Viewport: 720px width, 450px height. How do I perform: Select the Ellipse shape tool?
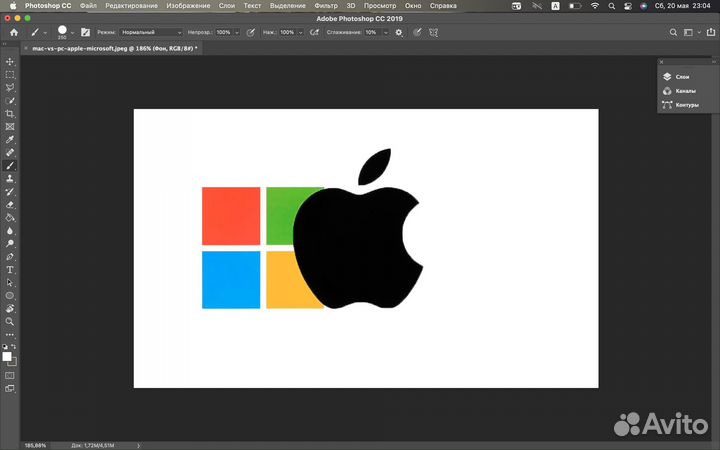click(10, 296)
